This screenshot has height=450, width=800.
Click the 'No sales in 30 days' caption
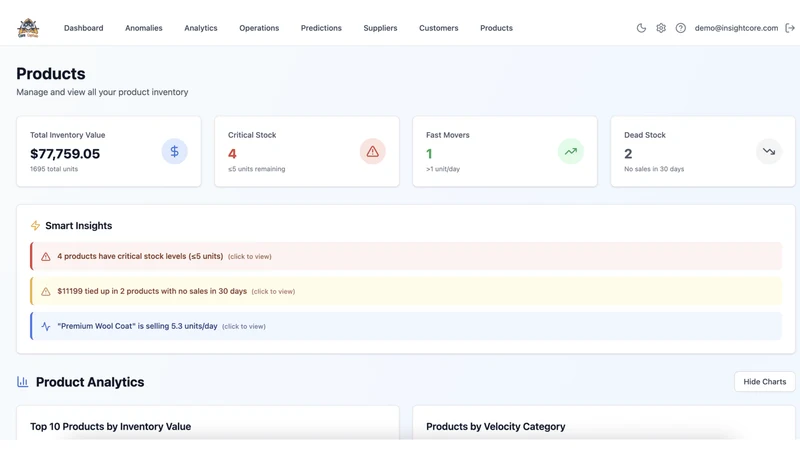(654, 169)
